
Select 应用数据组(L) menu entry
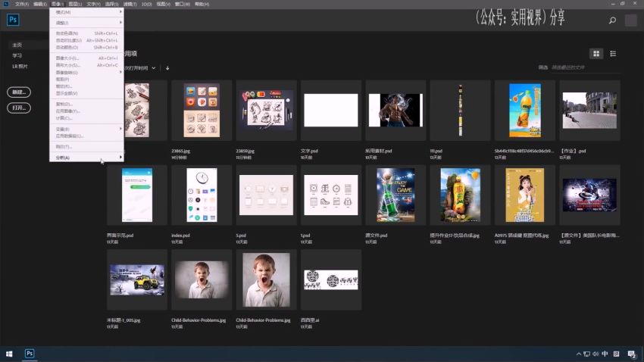tap(86, 136)
